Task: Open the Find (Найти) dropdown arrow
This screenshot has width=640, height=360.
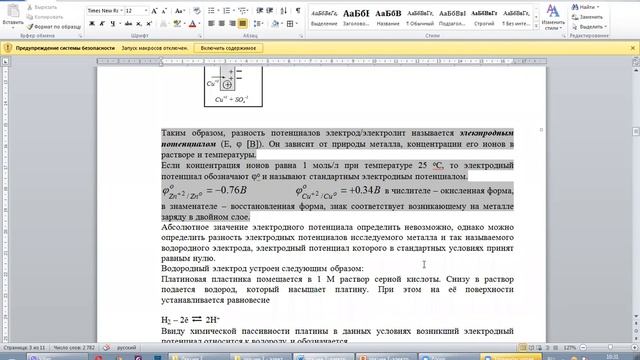Action: tap(598, 7)
